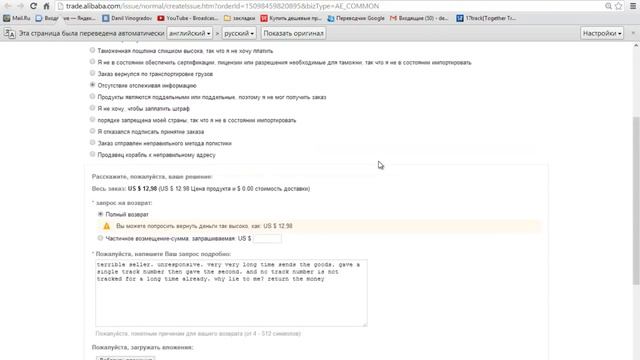Screen dimensions: 640x360
Task: Select 'не в состоянии обеспечить сертификации' reason
Action: click(93, 62)
